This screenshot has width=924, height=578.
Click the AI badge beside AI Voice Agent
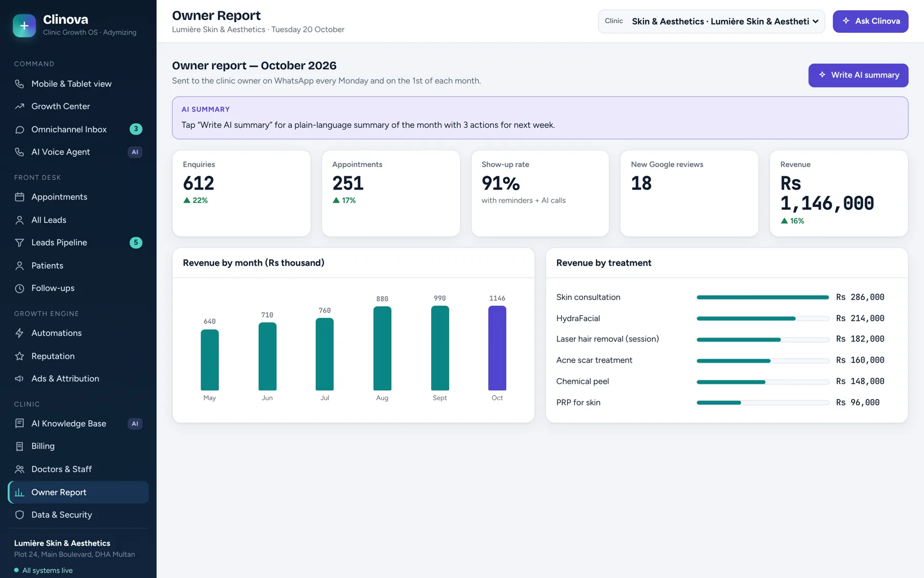[x=135, y=152]
